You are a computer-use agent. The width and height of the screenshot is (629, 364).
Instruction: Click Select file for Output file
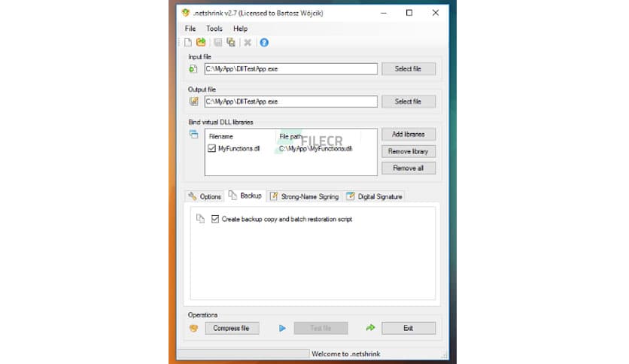409,102
